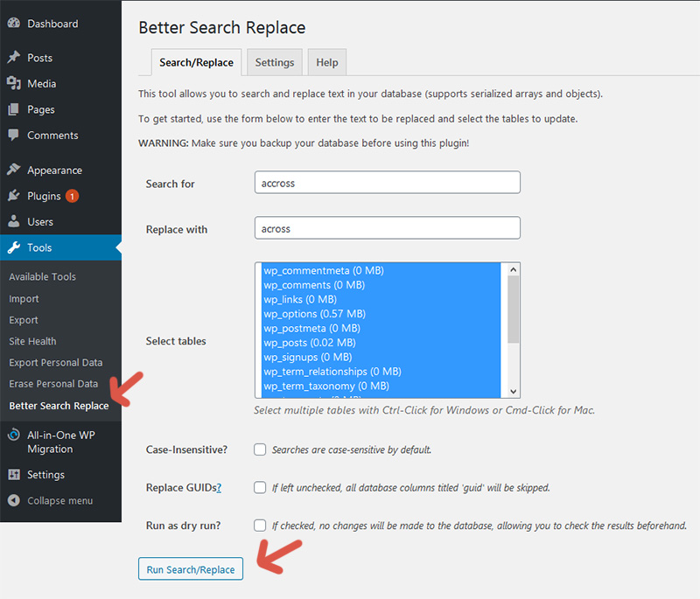The height and width of the screenshot is (599, 700).
Task: Enable the Case-Insensitive checkbox
Action: [260, 449]
